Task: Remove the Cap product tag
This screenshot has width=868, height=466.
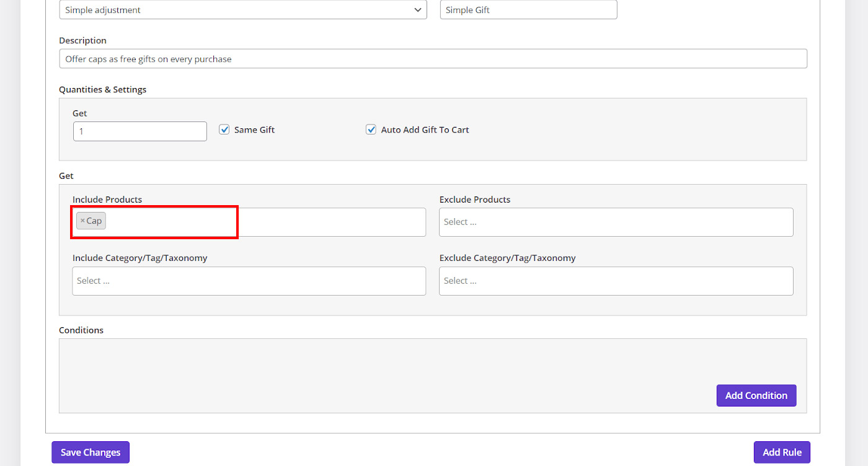Action: (x=82, y=221)
